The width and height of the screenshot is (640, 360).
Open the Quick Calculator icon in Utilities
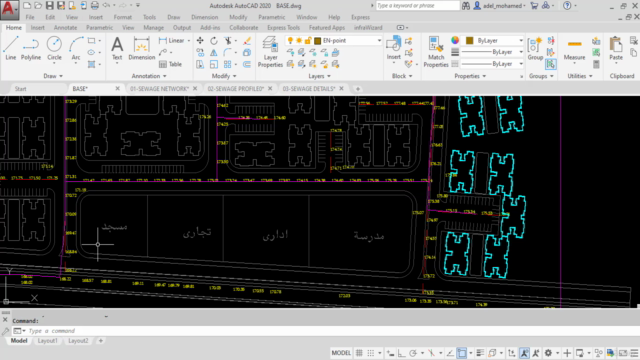pyautogui.click(x=596, y=64)
